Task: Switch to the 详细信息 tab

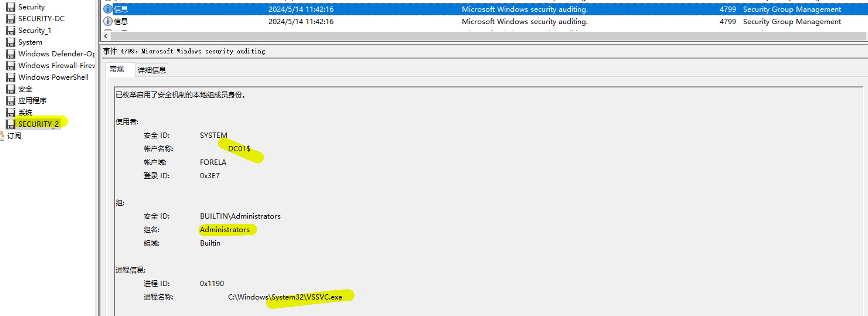Action: [x=152, y=70]
